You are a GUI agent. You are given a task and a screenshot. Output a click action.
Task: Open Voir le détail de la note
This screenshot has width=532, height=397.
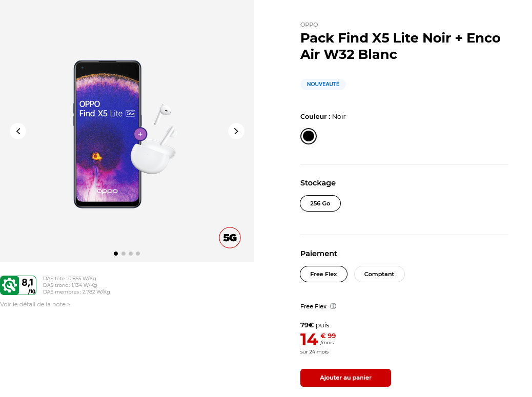pos(35,304)
